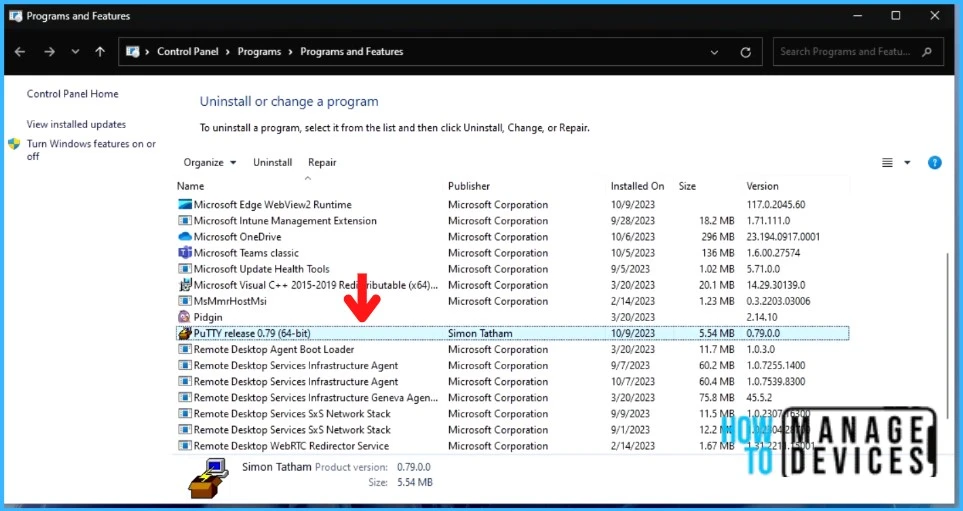Select PuTTY release 0.79 (64-bit) name
Screen dimensions: 963x511
pyautogui.click(x=252, y=333)
